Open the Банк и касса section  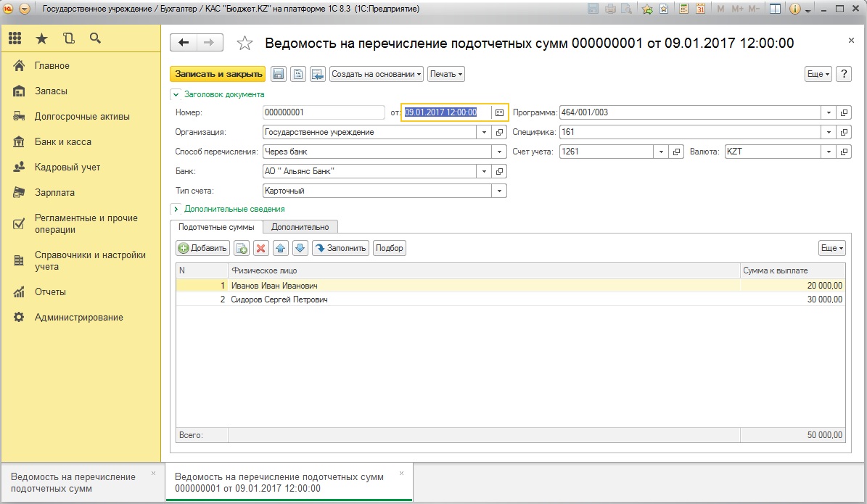[63, 142]
